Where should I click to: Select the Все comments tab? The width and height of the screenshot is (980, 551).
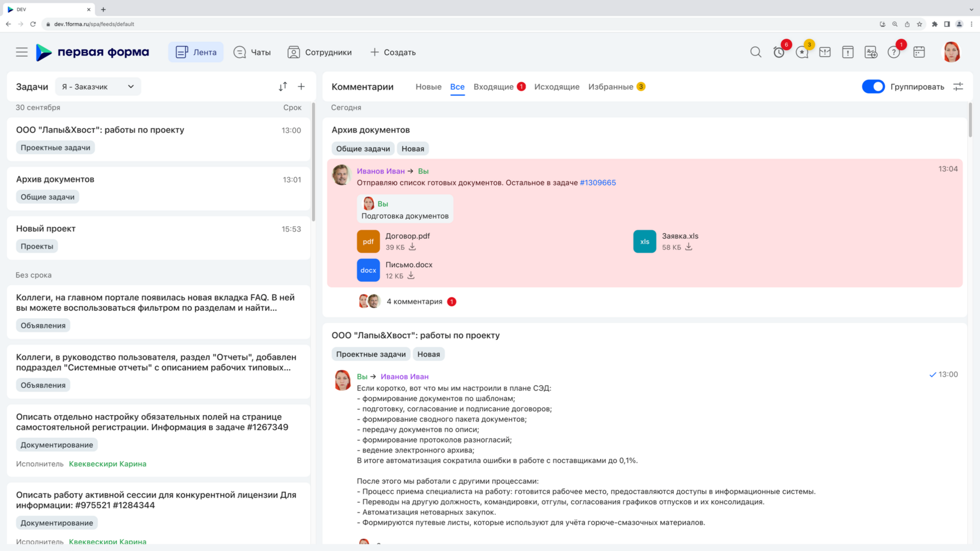pyautogui.click(x=457, y=86)
